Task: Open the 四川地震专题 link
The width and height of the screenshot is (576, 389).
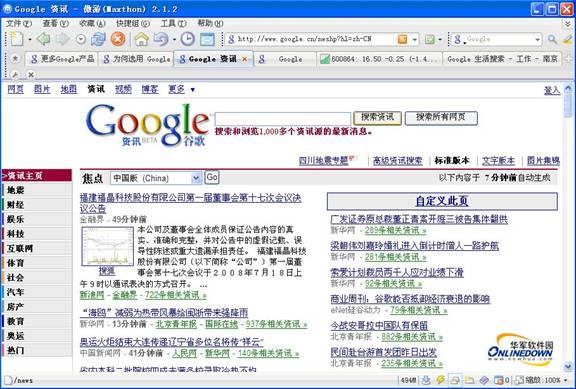Action: (323, 161)
